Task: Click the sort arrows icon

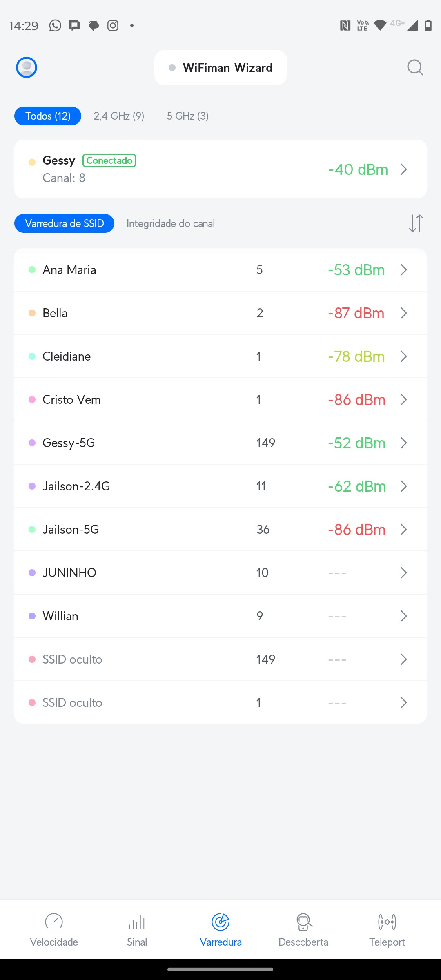Action: (x=416, y=223)
